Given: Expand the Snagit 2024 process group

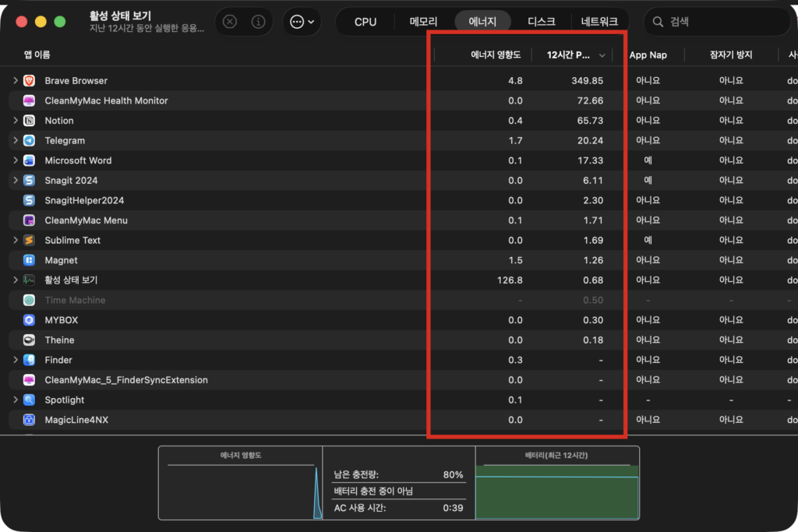Looking at the screenshot, I should click(x=16, y=180).
